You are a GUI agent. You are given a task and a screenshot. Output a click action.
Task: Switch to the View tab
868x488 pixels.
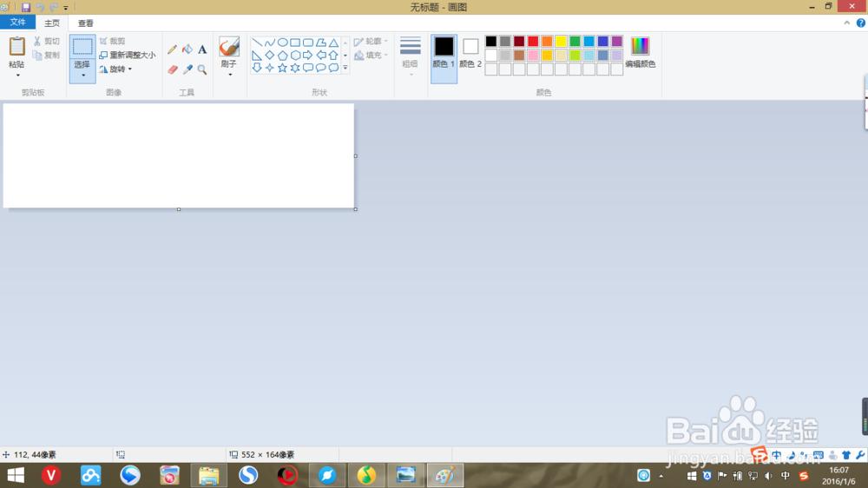point(85,23)
